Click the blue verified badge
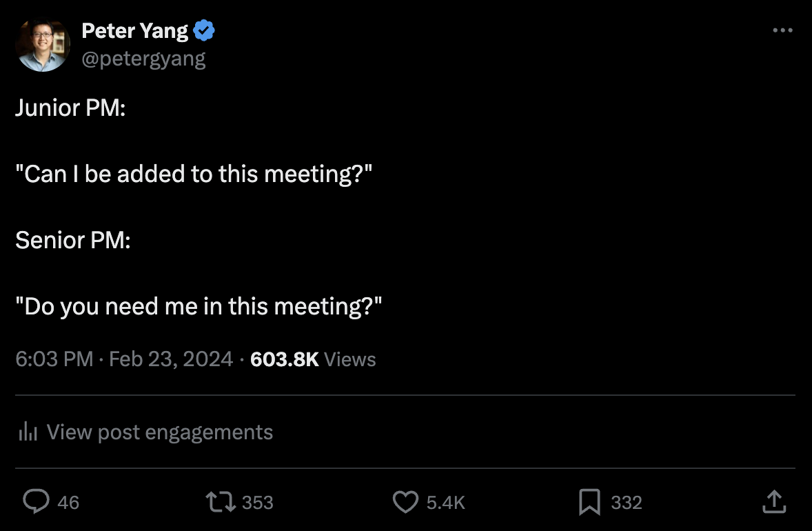Screen dimensions: 812x531 pos(204,30)
